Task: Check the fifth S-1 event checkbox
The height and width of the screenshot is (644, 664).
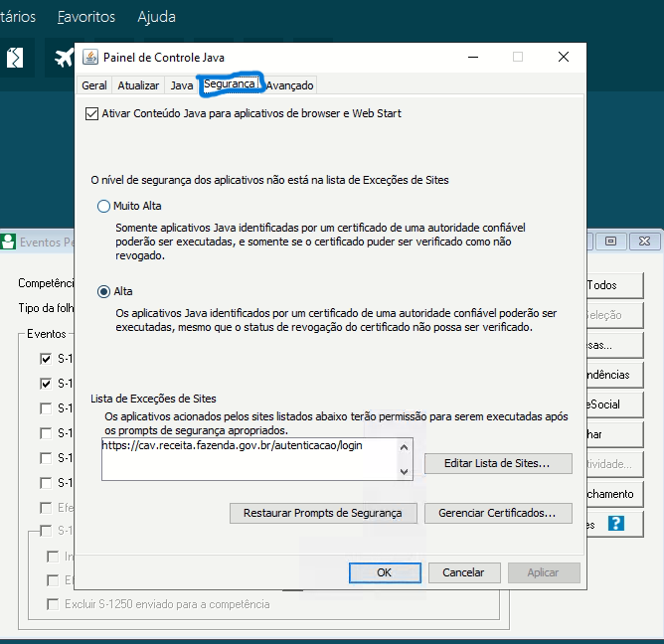Action: click(46, 458)
